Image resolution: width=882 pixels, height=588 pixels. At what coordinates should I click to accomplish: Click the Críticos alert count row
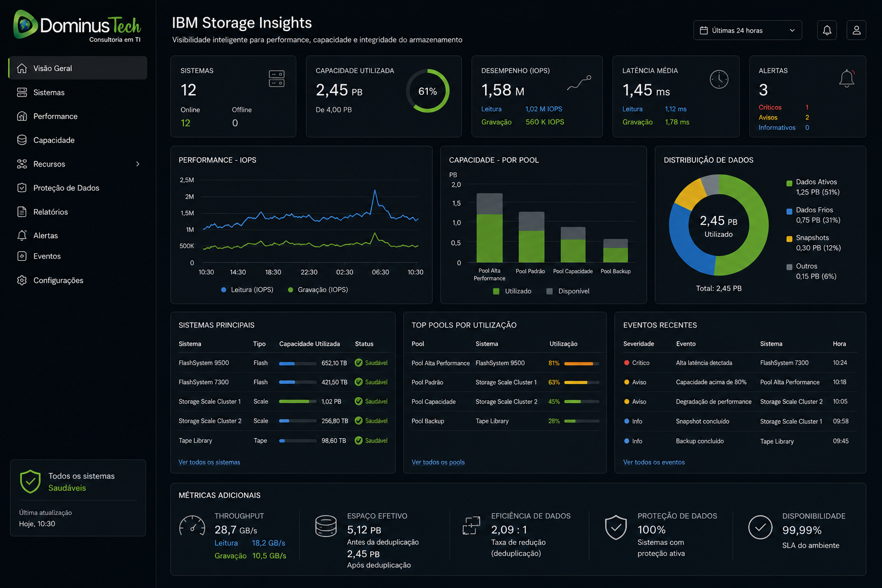pos(784,107)
